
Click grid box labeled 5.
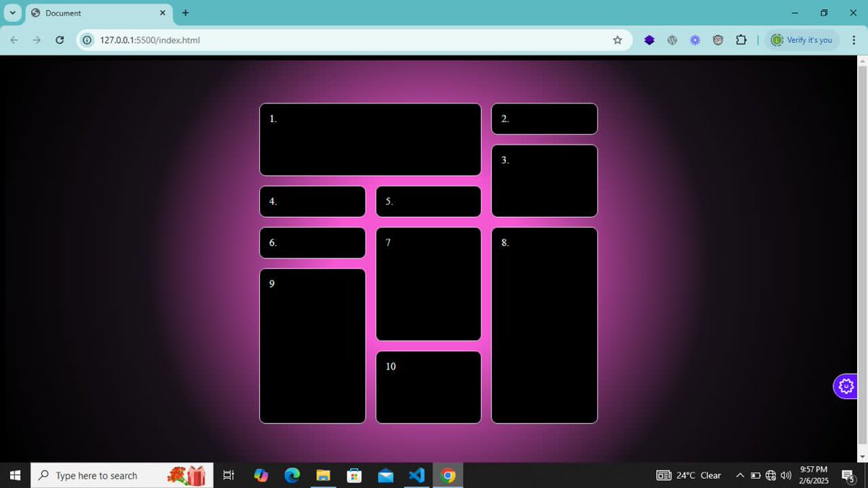pos(428,201)
